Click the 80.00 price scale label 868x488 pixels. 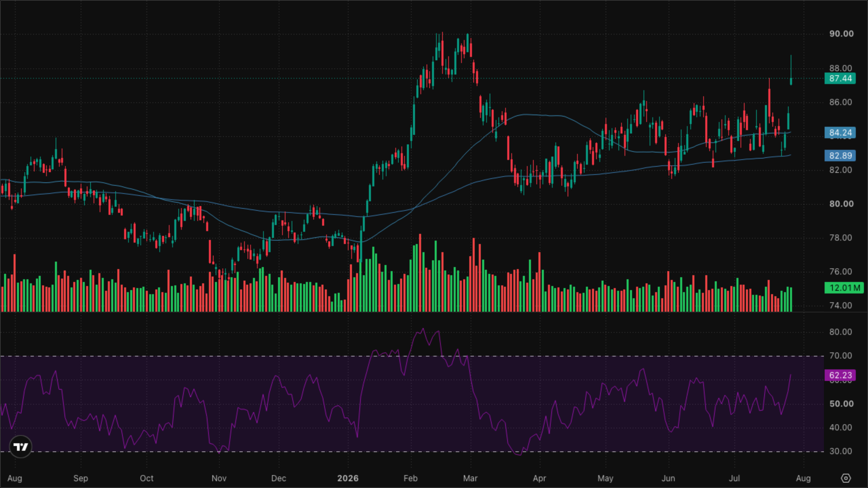[x=842, y=204]
